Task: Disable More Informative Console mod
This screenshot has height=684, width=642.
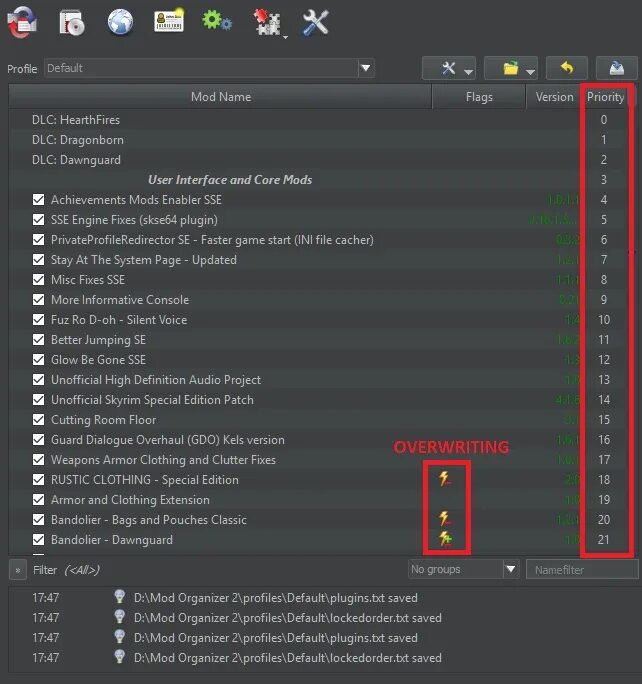Action: point(38,300)
